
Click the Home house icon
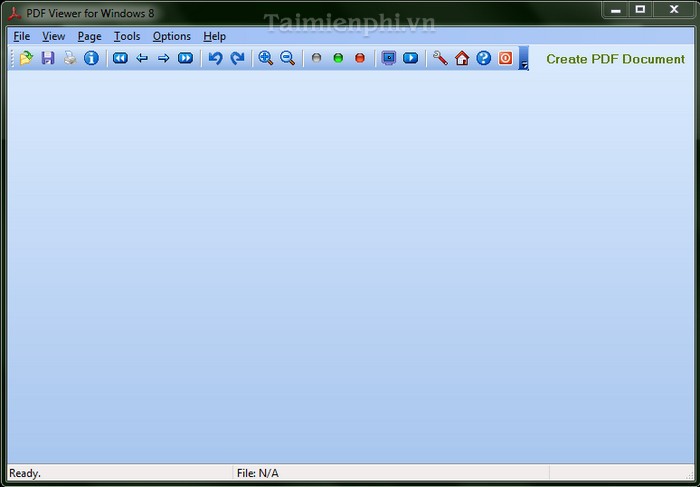tap(462, 58)
